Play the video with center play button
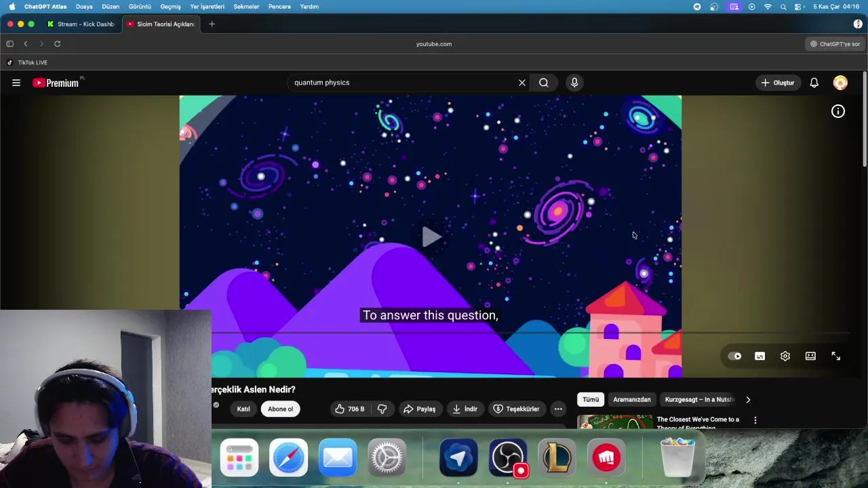The image size is (868, 488). click(431, 237)
